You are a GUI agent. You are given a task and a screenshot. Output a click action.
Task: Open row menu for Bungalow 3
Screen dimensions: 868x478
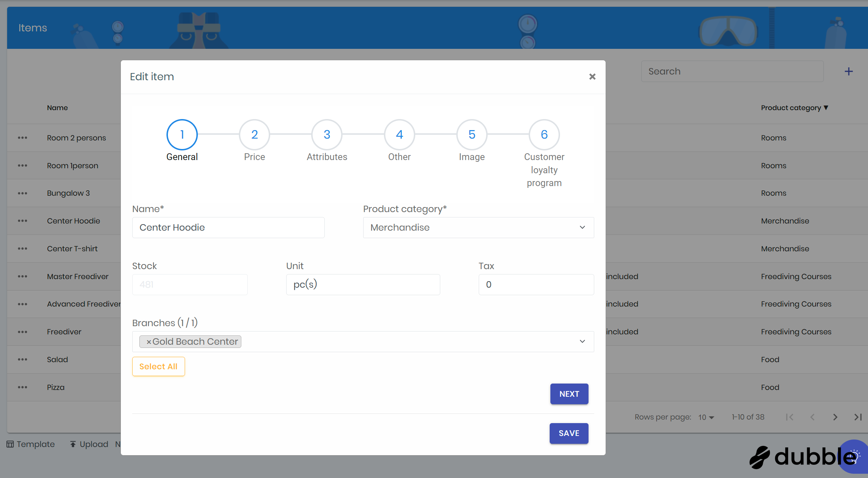tap(22, 193)
